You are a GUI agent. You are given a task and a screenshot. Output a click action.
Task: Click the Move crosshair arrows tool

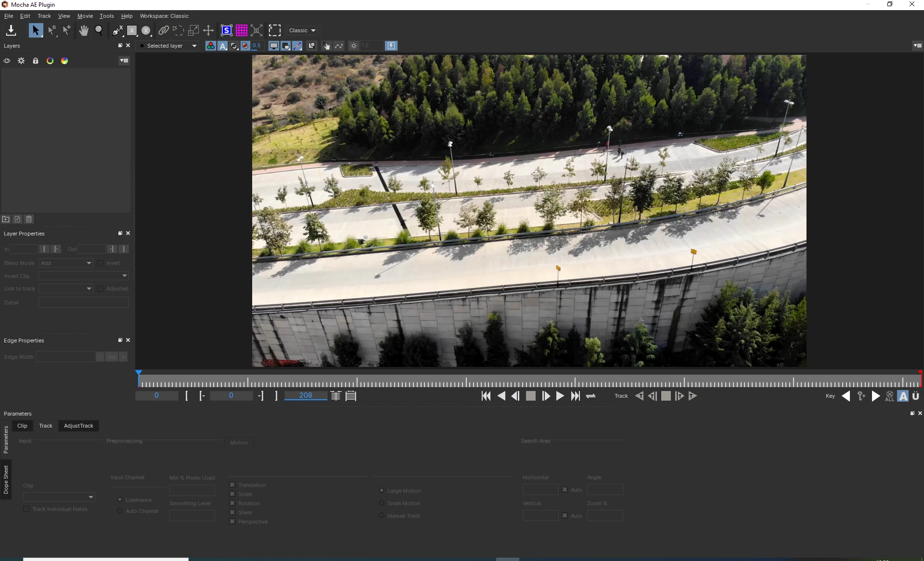(x=208, y=30)
